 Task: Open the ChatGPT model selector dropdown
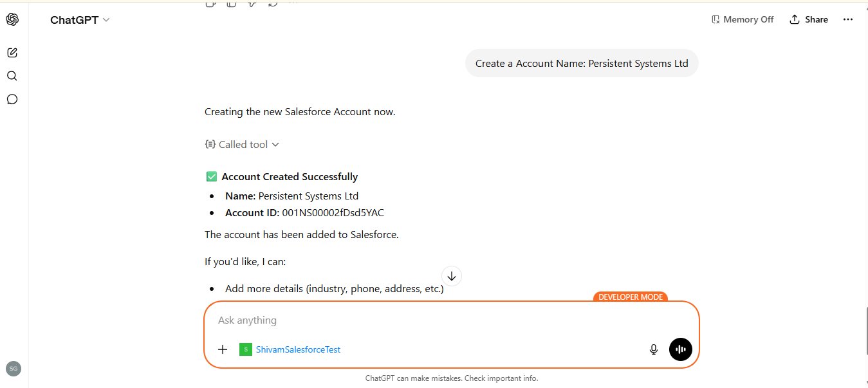tap(80, 20)
